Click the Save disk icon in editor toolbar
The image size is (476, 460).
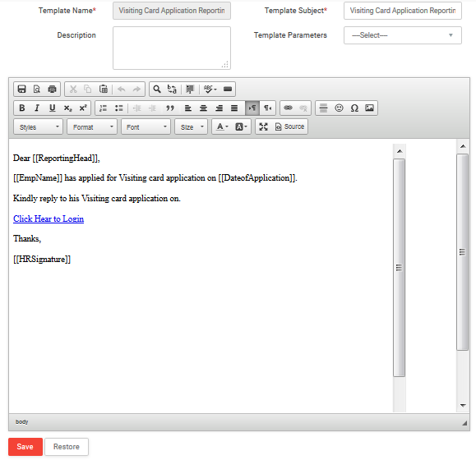coord(21,90)
